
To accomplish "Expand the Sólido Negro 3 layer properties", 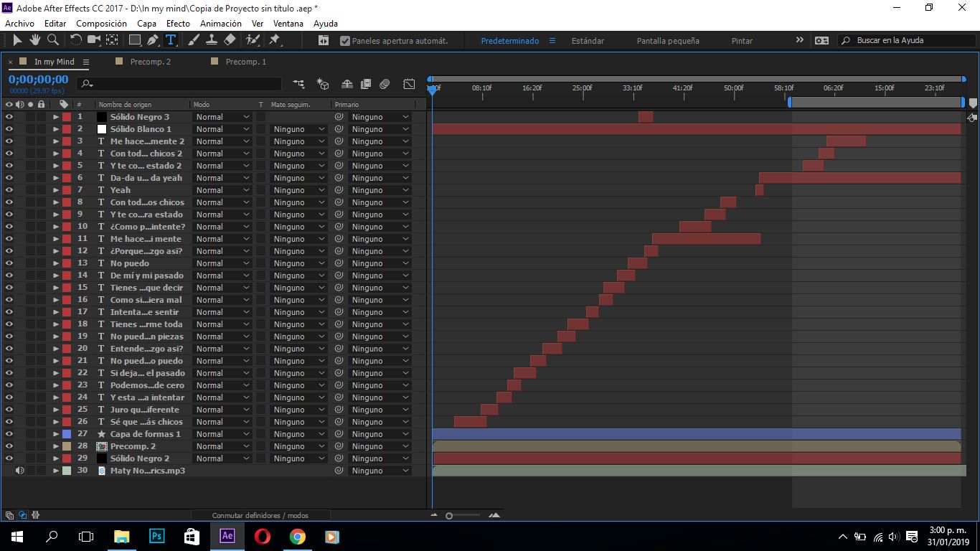I will click(55, 116).
